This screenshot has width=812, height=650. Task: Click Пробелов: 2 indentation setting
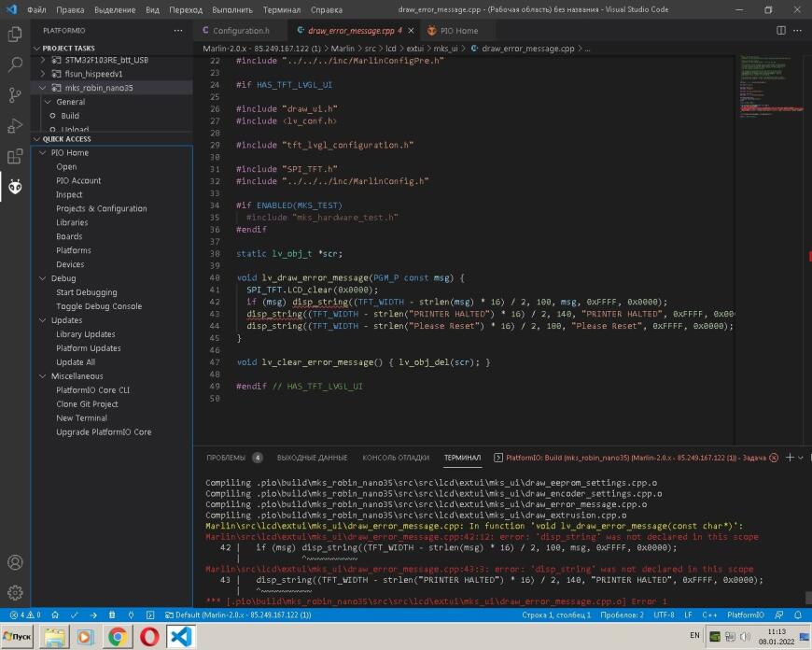click(622, 615)
